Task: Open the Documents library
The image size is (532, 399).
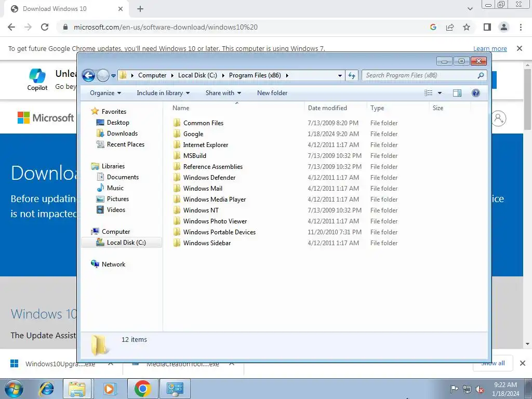Action: click(x=123, y=177)
